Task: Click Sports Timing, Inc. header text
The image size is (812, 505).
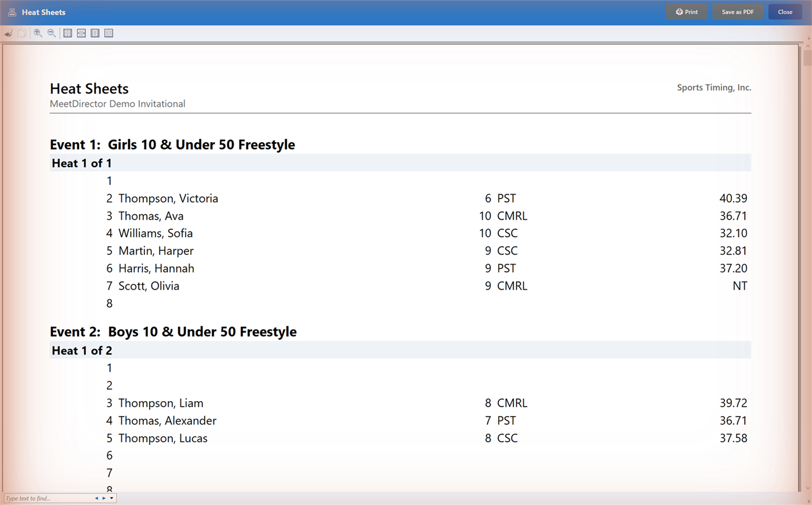Action: pyautogui.click(x=714, y=88)
